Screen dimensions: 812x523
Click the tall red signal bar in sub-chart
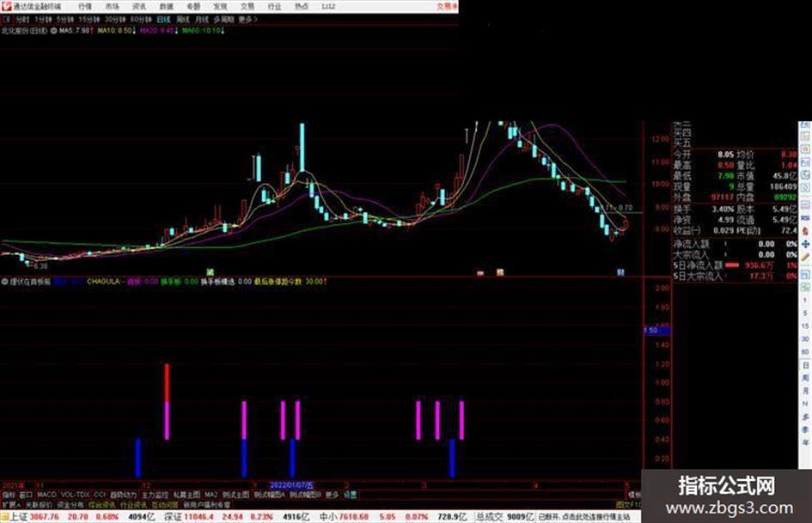[167, 383]
